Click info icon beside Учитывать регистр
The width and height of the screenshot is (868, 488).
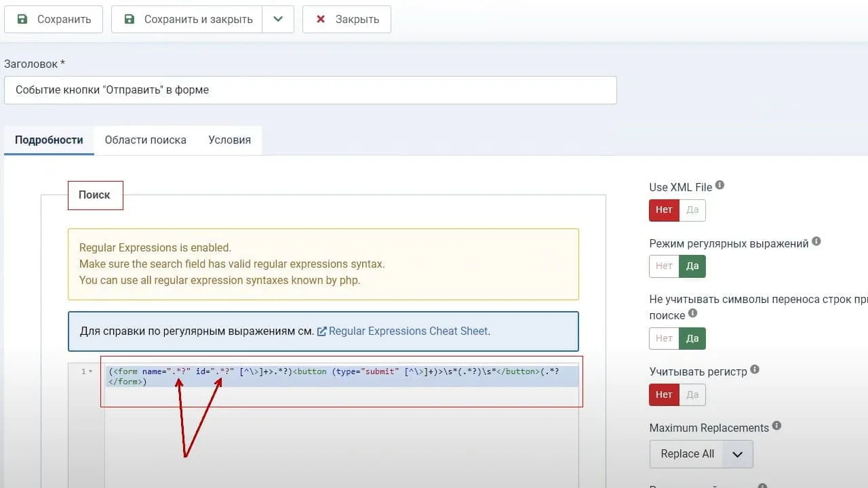[755, 369]
